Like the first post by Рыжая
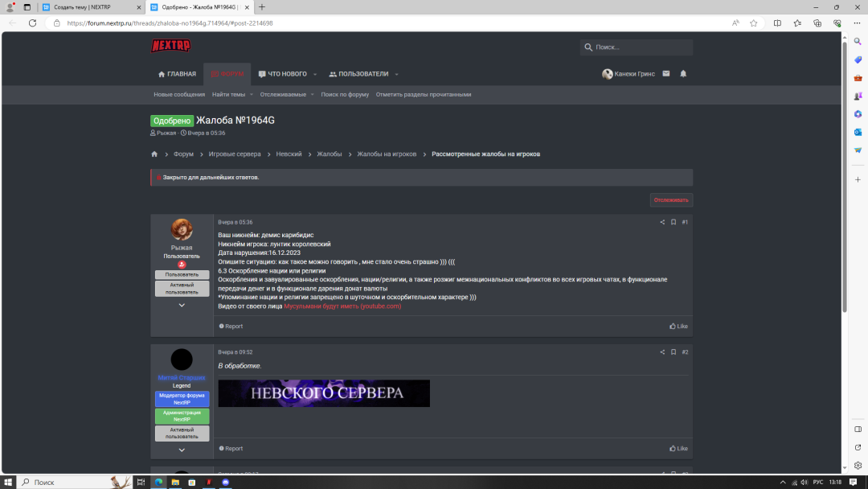The height and width of the screenshot is (489, 868). point(678,327)
